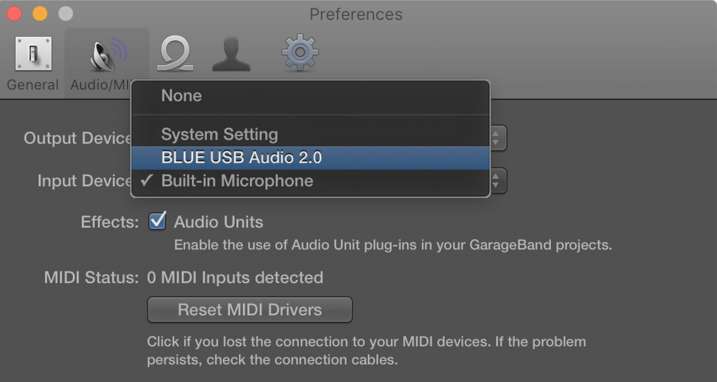The image size is (717, 382).
Task: Select the Audio/MIDI speaker icon
Action: point(108,55)
